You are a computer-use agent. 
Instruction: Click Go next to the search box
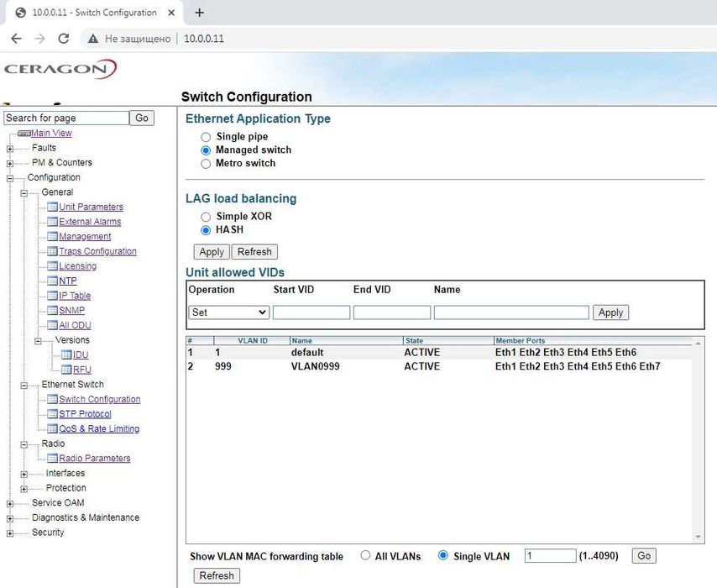pos(142,118)
